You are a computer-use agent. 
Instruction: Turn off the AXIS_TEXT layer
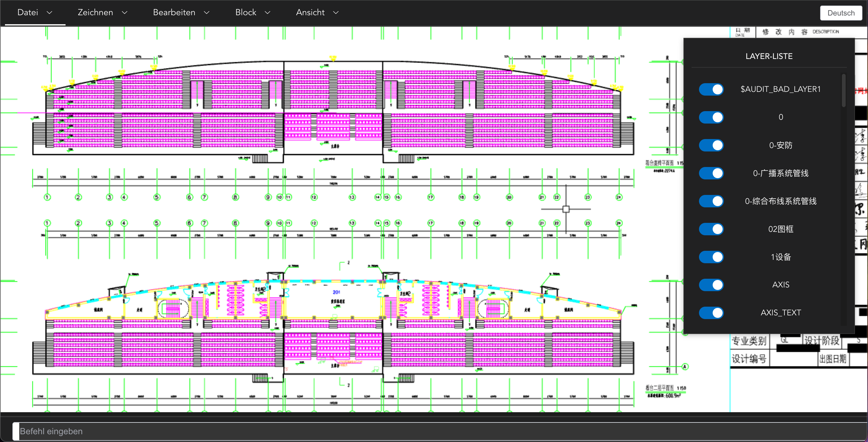pos(711,313)
